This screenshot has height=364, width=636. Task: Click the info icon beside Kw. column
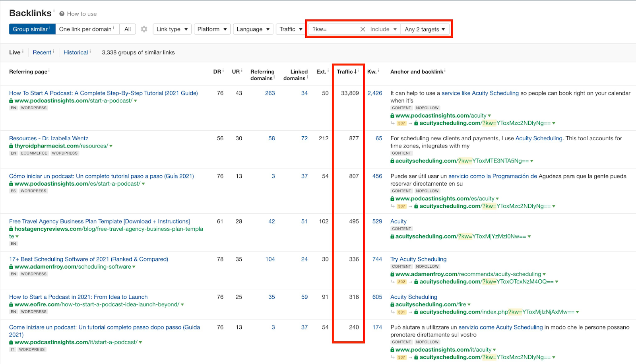[378, 70]
